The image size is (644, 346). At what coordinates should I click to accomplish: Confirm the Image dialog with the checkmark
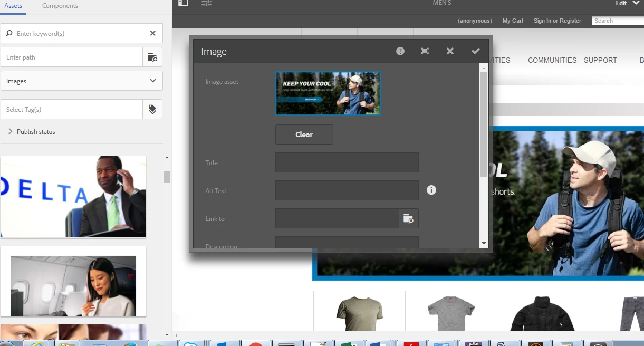coord(476,51)
